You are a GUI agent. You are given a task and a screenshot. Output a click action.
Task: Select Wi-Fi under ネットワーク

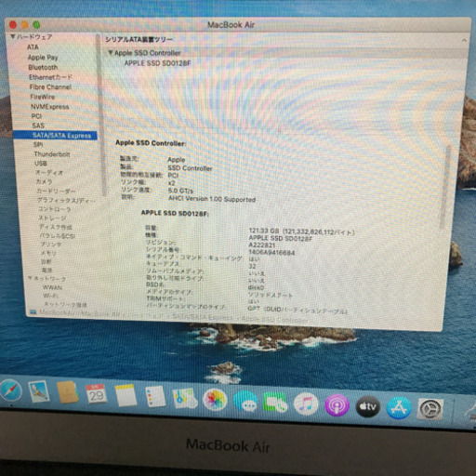(x=50, y=296)
